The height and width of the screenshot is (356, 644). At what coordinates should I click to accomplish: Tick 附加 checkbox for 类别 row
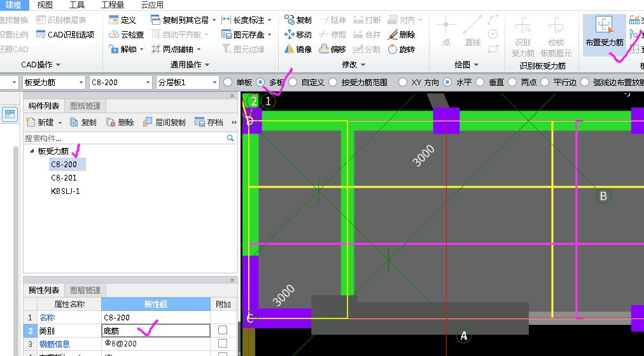pyautogui.click(x=223, y=330)
